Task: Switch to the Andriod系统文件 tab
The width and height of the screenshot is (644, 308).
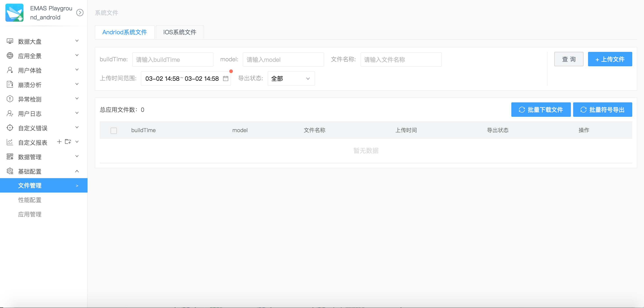Action: pos(125,32)
